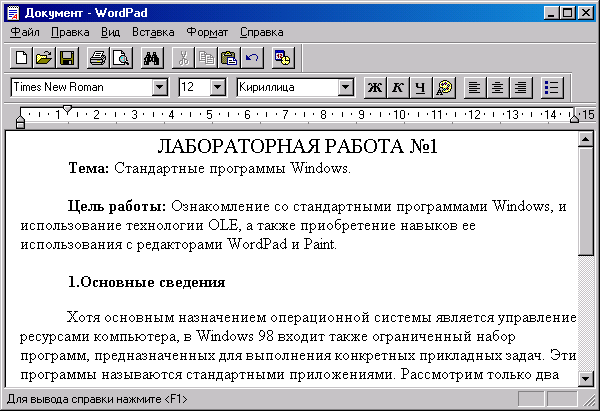Viewport: 600px width, 411px height.
Task: Click the scroll up arrow of the document
Action: [x=585, y=139]
